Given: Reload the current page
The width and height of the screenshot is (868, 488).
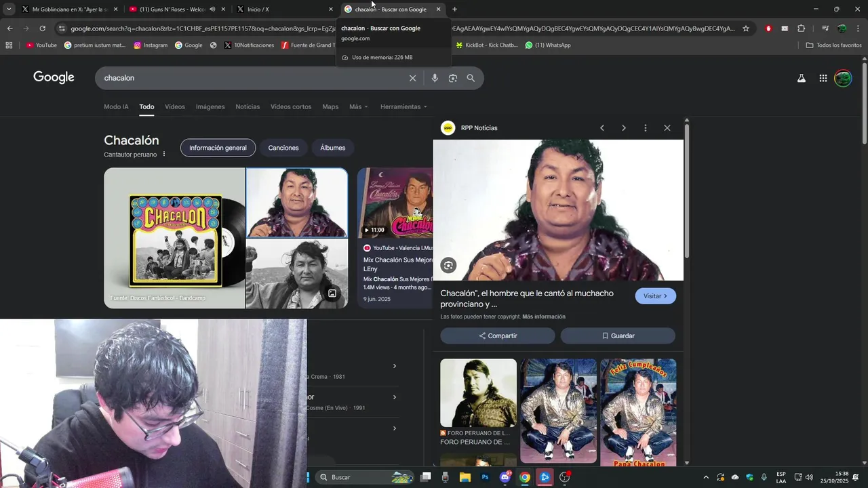Looking at the screenshot, I should click(42, 28).
